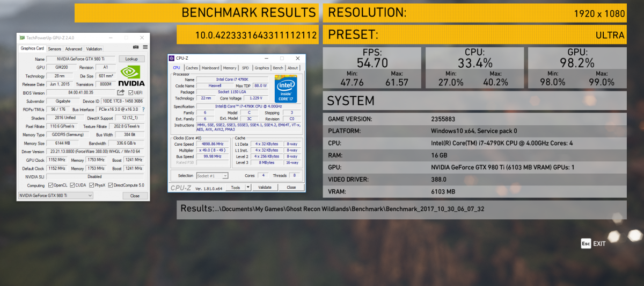Expand the CPU-Z Tools dropdown arrow
The height and width of the screenshot is (286, 644).
248,188
